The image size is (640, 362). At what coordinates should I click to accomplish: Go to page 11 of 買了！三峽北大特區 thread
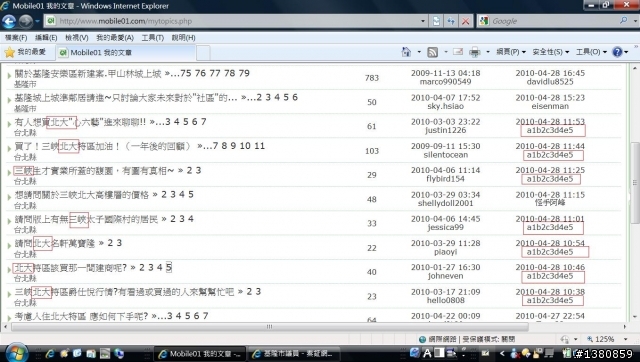point(260,146)
